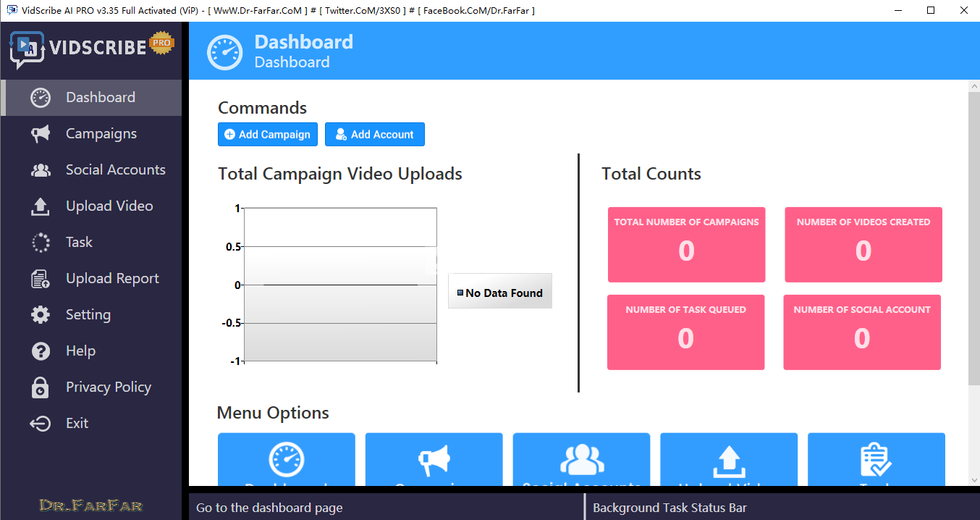The width and height of the screenshot is (980, 520).
Task: Click the app icon in the title bar
Action: (12, 10)
